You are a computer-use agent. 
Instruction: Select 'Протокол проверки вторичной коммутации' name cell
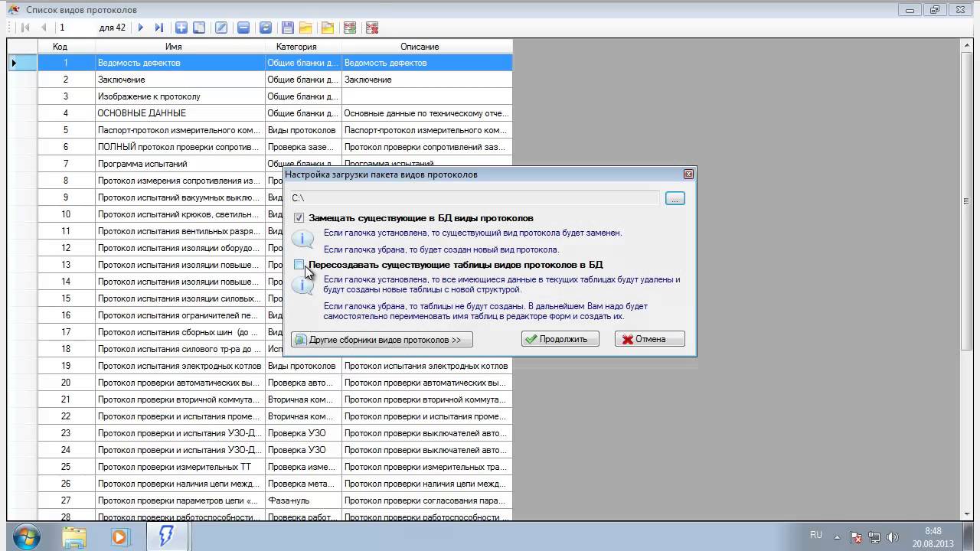(180, 399)
